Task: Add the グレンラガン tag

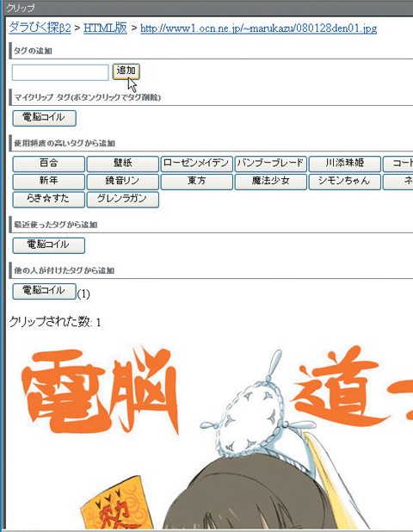Action: [123, 200]
